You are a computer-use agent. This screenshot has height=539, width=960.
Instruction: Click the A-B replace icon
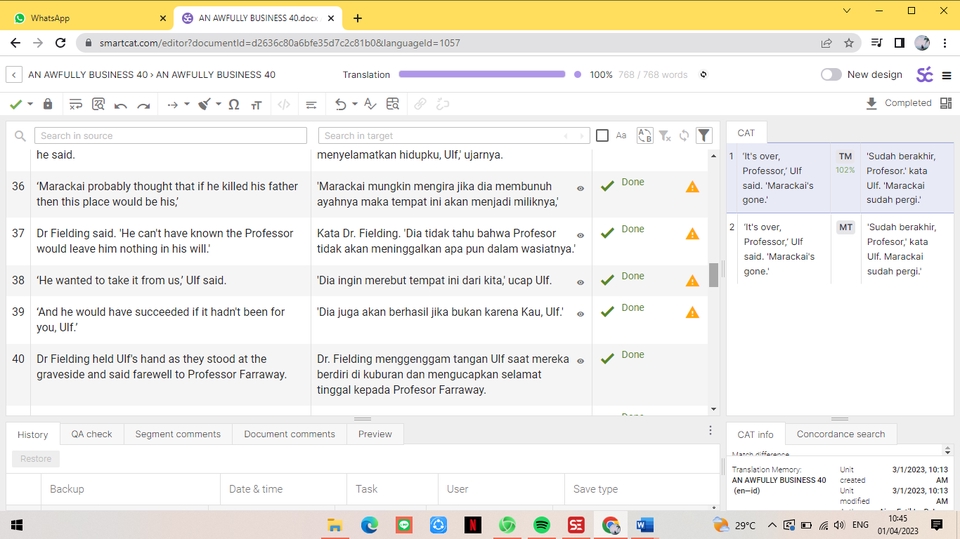point(645,135)
